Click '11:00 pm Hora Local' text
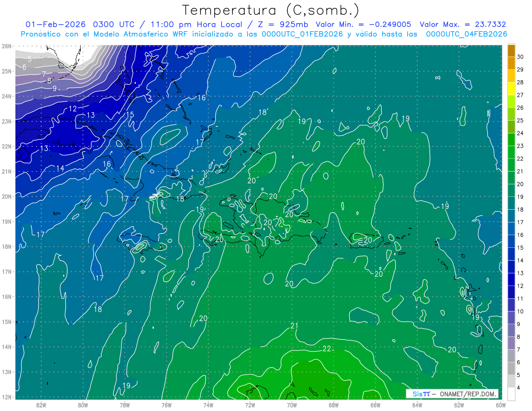 click(196, 24)
